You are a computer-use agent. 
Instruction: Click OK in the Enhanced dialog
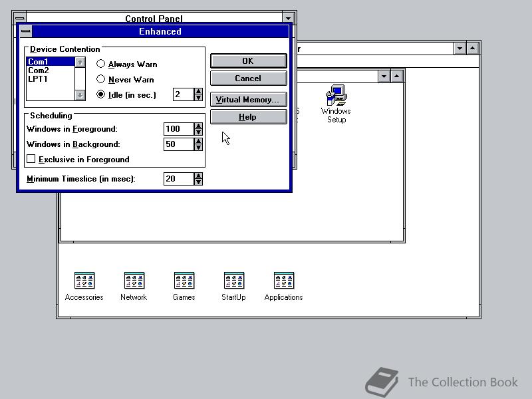[248, 61]
